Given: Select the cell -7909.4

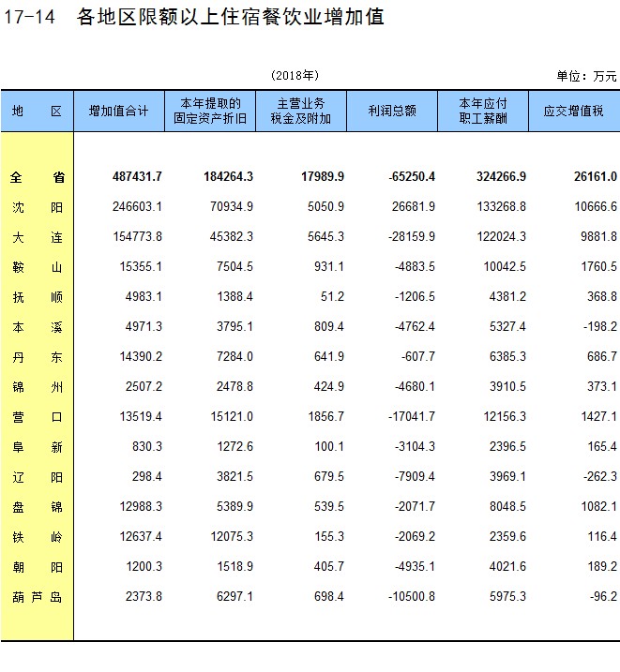Looking at the screenshot, I should [x=415, y=476].
